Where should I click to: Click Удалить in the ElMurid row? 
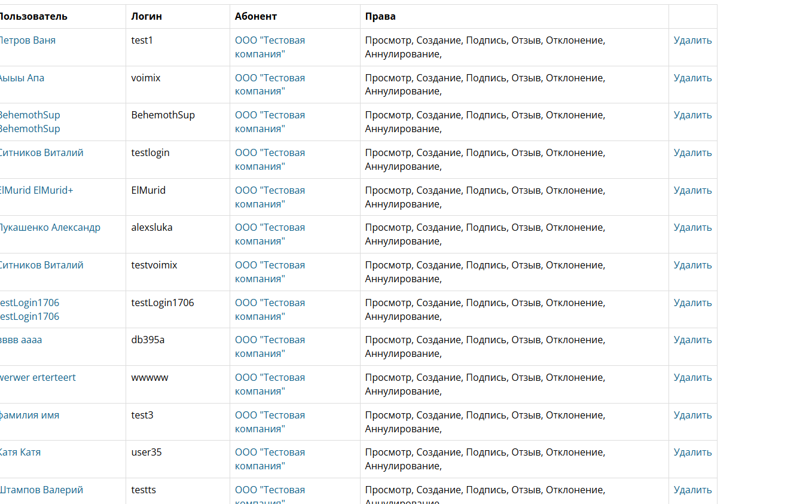pyautogui.click(x=692, y=190)
